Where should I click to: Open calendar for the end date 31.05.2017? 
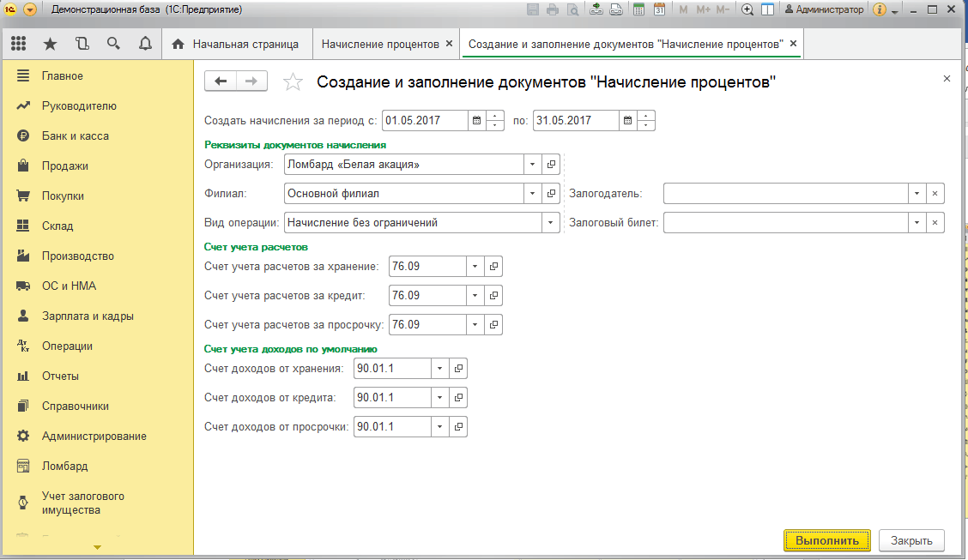(x=627, y=120)
